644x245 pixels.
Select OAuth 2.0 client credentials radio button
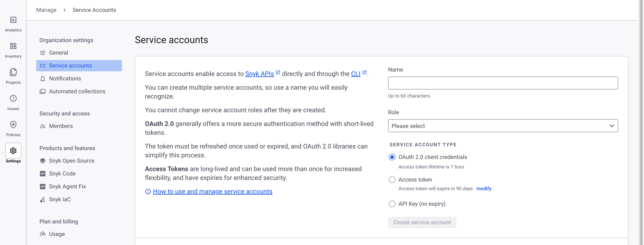tap(392, 157)
